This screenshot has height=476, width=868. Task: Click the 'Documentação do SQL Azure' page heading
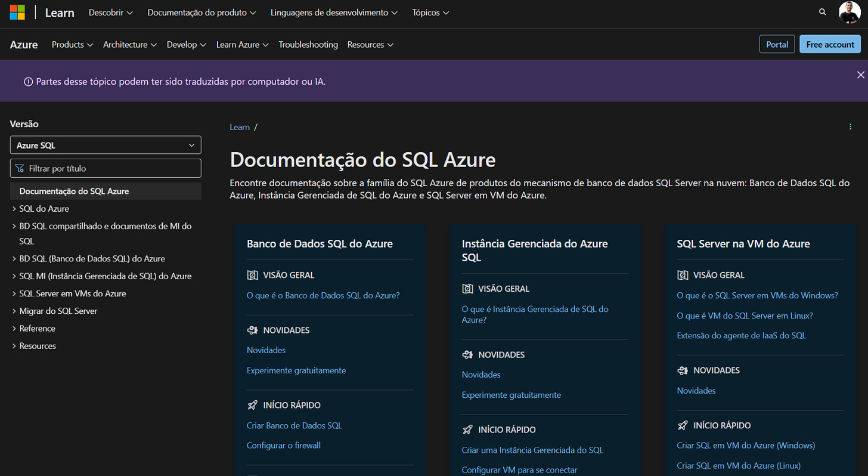[363, 160]
